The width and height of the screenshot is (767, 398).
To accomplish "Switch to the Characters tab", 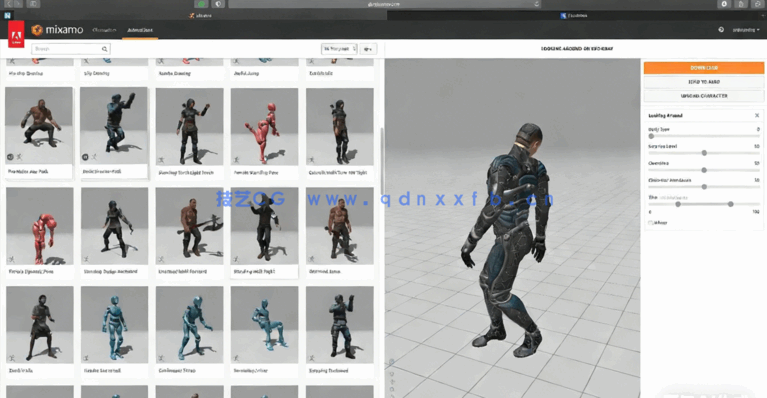I will [104, 30].
